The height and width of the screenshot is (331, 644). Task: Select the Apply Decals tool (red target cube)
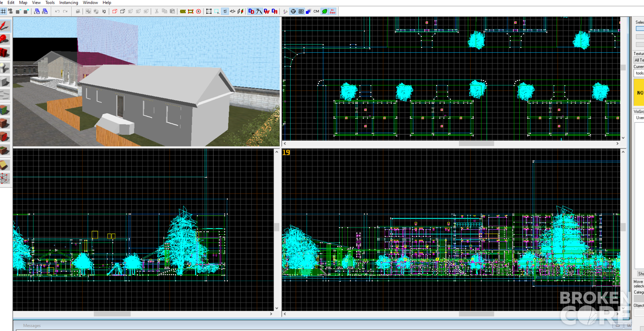click(5, 137)
